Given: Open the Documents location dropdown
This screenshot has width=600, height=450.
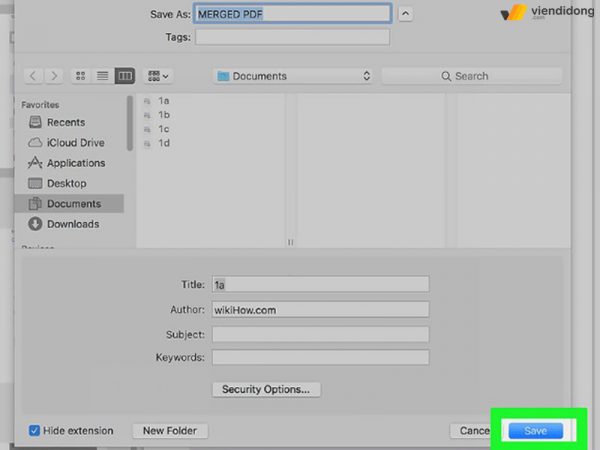Looking at the screenshot, I should pos(293,76).
